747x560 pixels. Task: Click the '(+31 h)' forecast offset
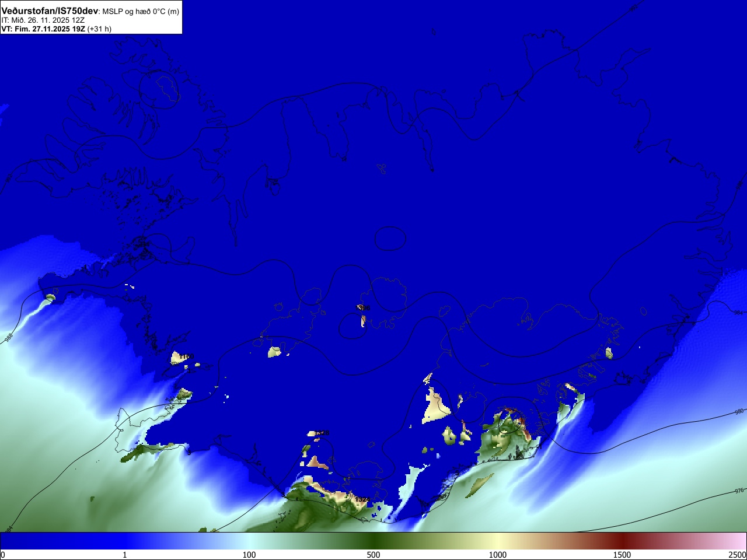99,29
